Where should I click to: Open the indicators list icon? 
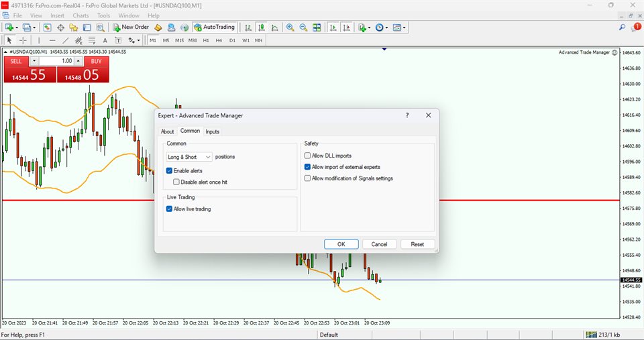tap(362, 27)
